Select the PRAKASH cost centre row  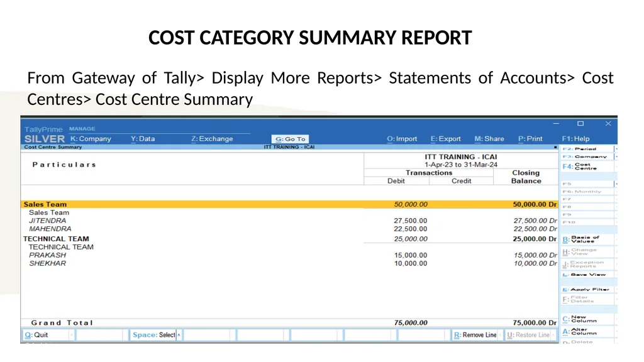point(289,255)
